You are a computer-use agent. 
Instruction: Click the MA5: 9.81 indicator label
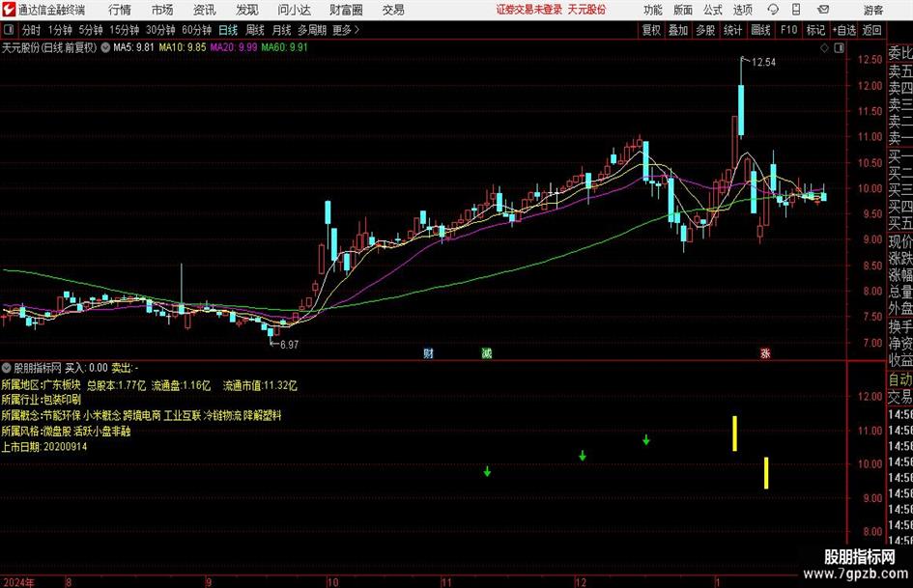click(x=133, y=47)
